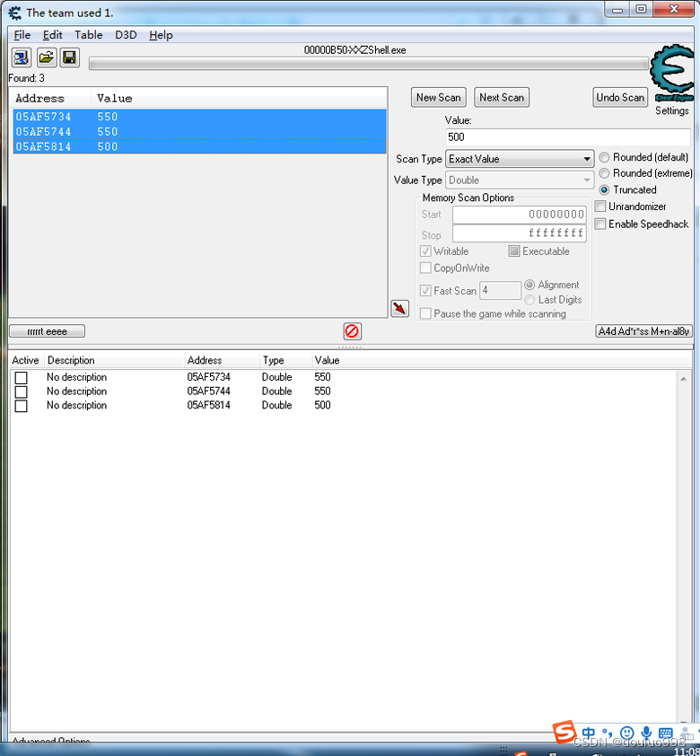Select found result 05AF5814

[200, 146]
